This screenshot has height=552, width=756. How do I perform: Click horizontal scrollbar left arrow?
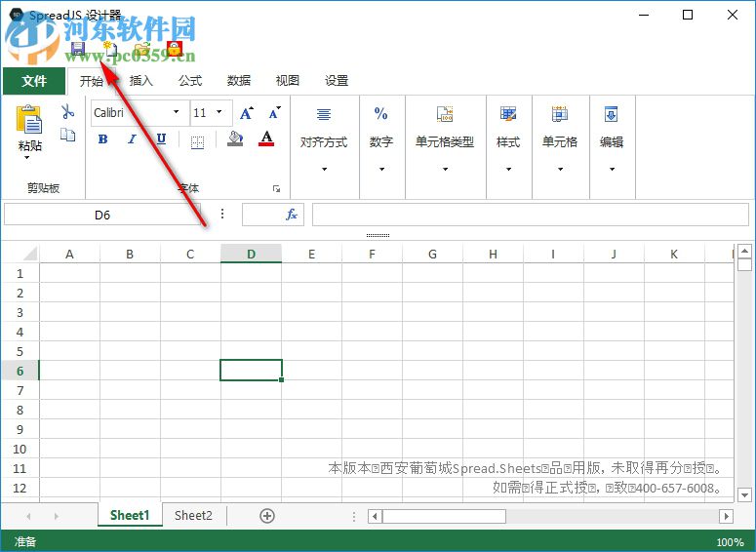coord(376,516)
